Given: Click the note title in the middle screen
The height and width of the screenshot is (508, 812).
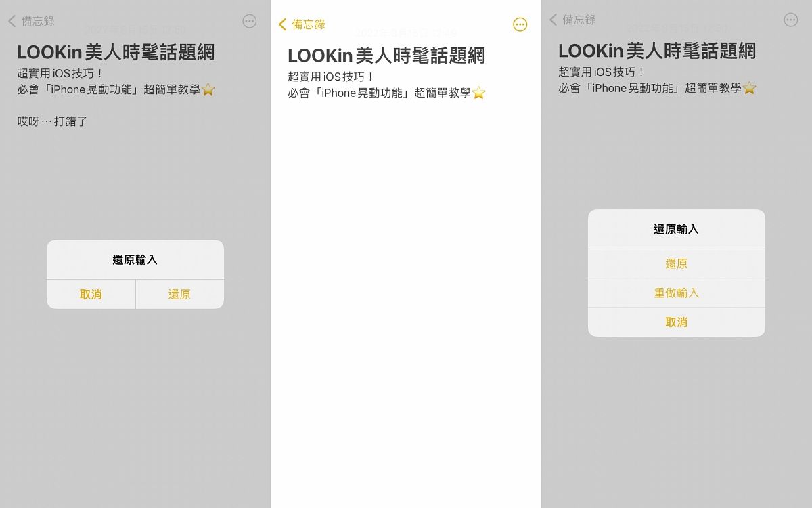Looking at the screenshot, I should [x=386, y=56].
